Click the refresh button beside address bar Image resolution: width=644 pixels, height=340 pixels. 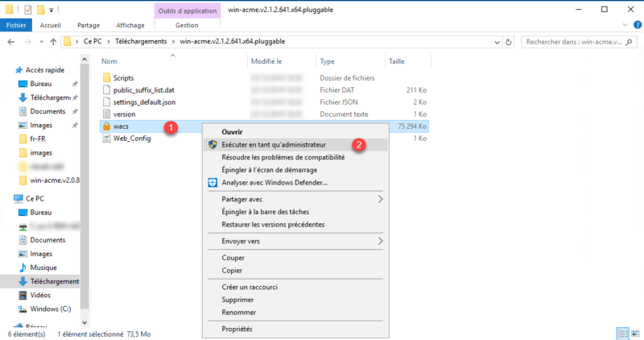click(x=509, y=41)
